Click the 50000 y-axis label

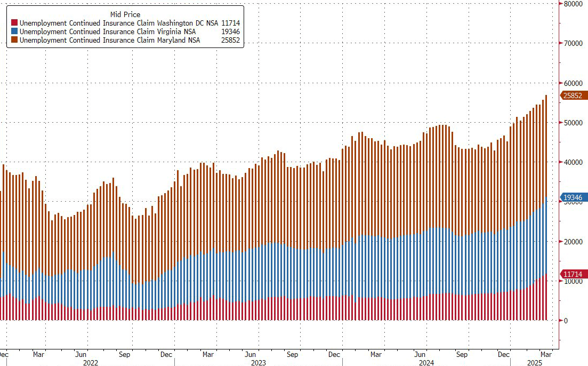click(x=574, y=123)
